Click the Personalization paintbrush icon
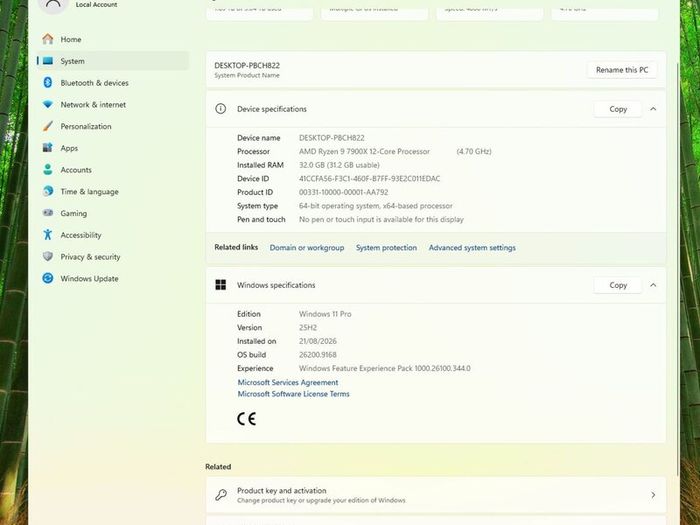The height and width of the screenshot is (525, 700). pyautogui.click(x=48, y=126)
